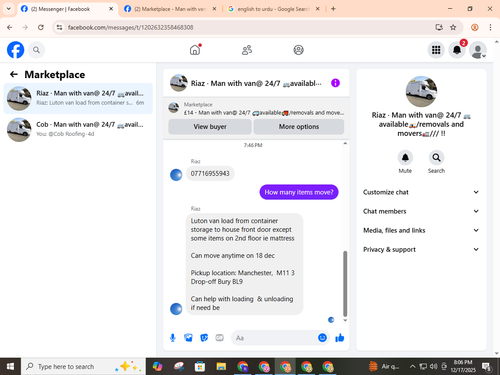
Task: Open Microsoft Store from the taskbar
Action: (x=200, y=366)
